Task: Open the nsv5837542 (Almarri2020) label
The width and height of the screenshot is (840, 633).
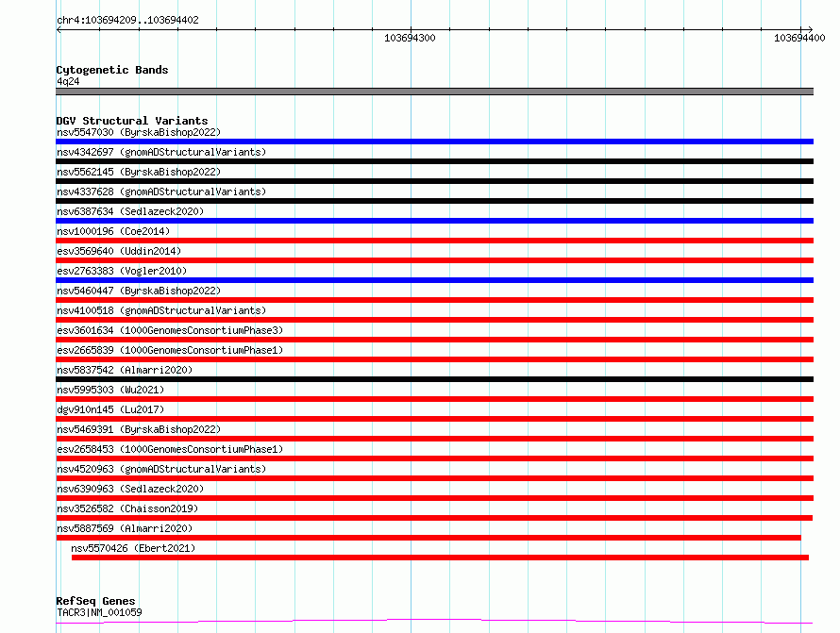Action: (125, 370)
